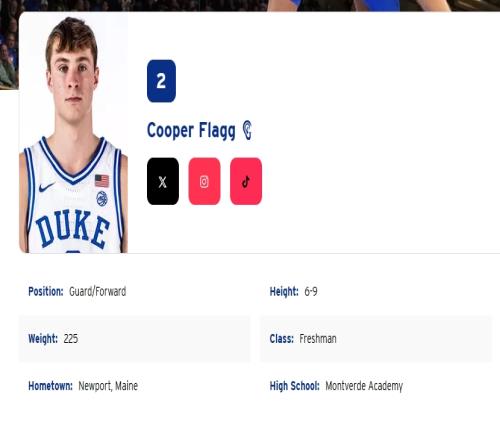Click the jersey number 2 badge
This screenshot has width=500, height=440.
161,81
